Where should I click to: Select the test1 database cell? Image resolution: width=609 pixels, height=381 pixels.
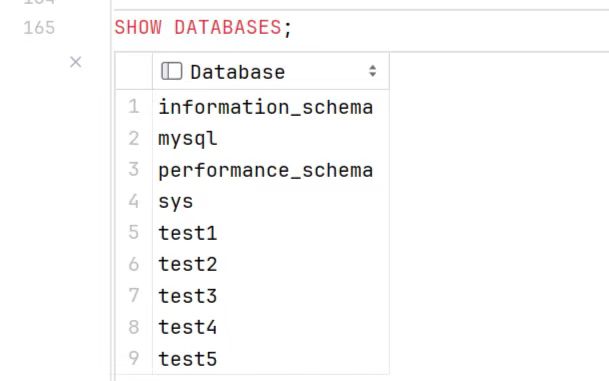point(271,233)
